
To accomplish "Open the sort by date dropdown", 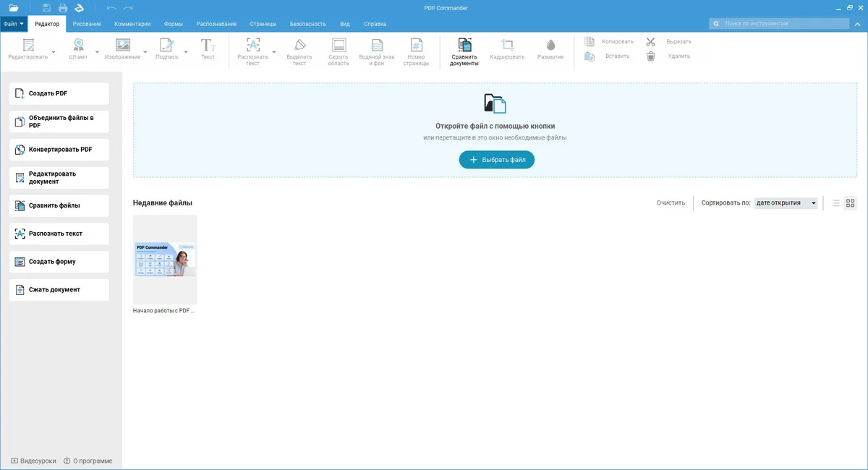I will [786, 203].
